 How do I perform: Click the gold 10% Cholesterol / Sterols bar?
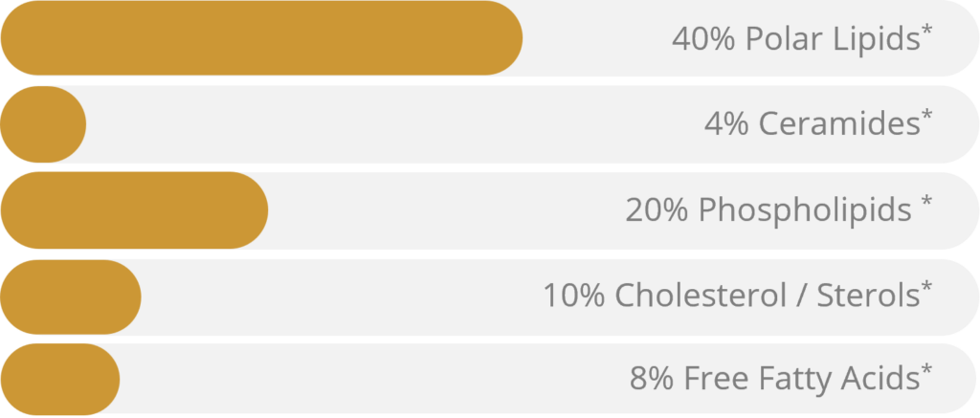point(70,297)
